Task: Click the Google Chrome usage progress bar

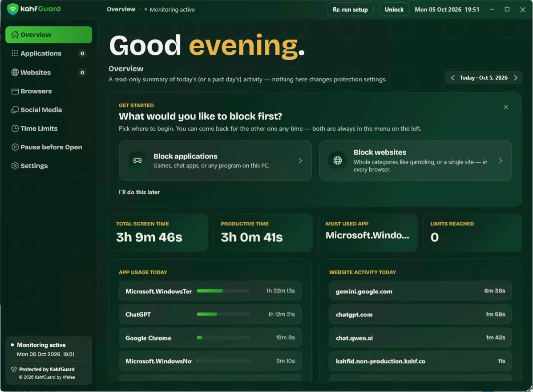Action: click(x=223, y=338)
